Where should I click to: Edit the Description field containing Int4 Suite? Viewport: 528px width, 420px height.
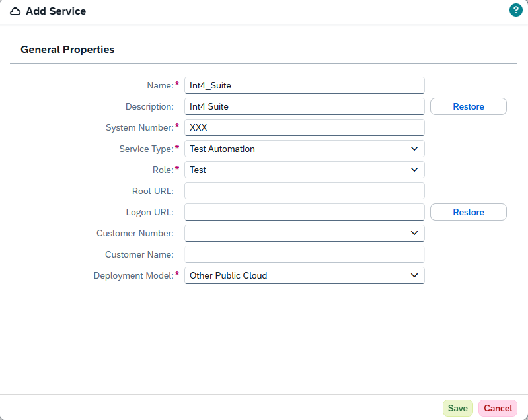click(x=305, y=107)
